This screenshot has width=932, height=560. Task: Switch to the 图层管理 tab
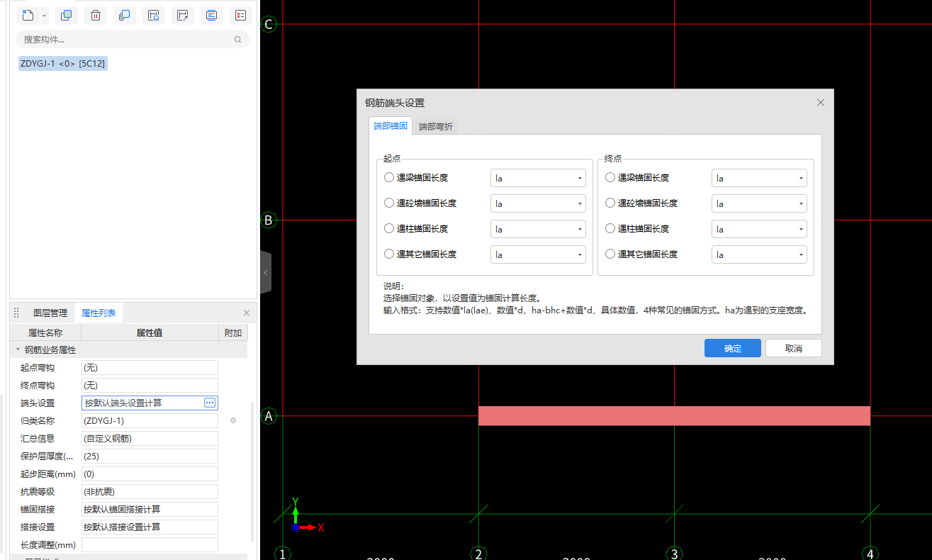tap(50, 313)
